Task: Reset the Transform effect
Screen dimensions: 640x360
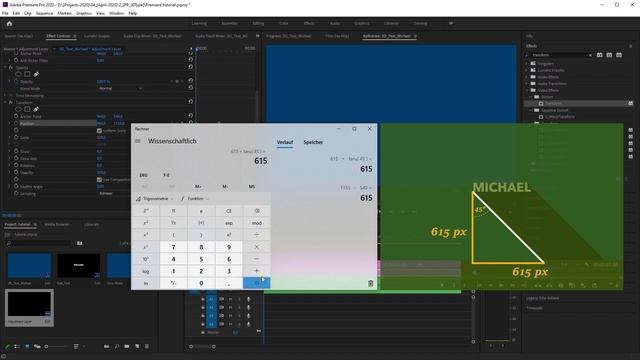Action: pyautogui.click(x=191, y=102)
